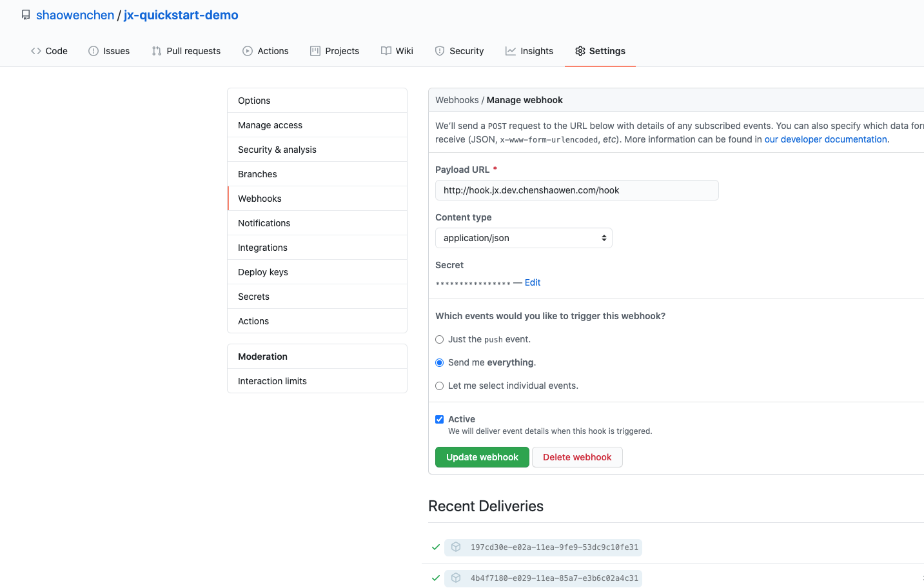
Task: Click the Pull requests branch icon
Action: coord(157,51)
